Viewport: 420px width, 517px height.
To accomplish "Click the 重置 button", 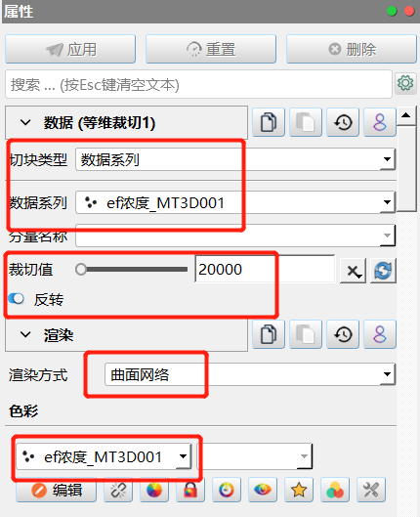I will pyautogui.click(x=211, y=49).
